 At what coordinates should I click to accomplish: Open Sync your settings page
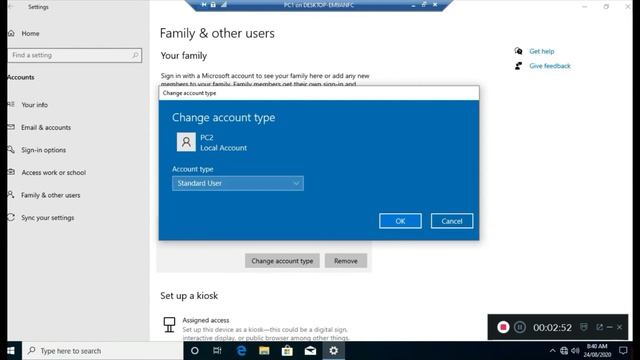coord(47,218)
